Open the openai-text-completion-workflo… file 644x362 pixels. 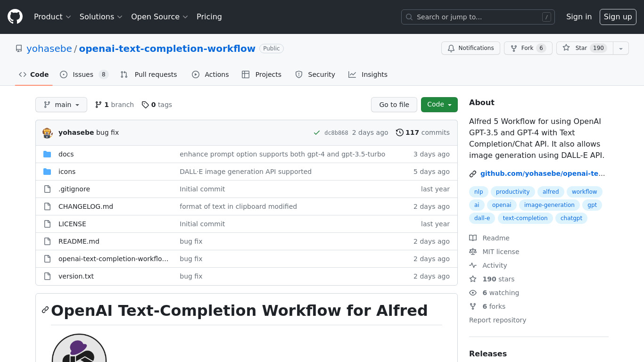point(113,259)
